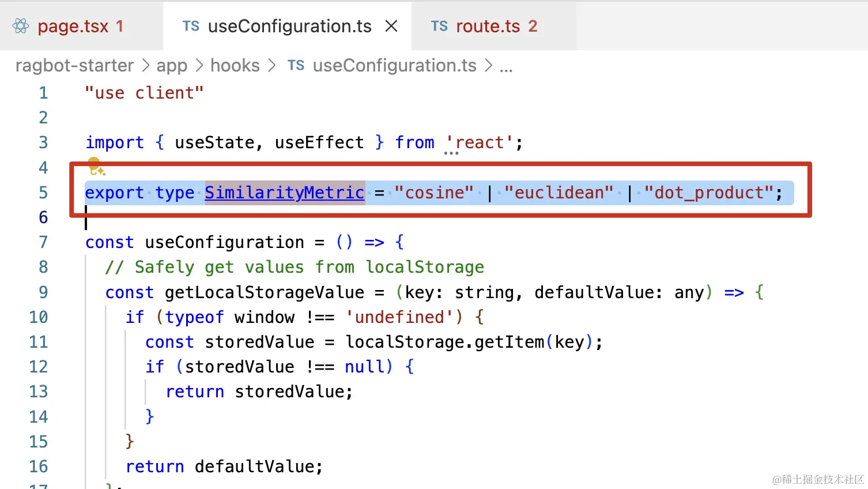Viewport: 868px width, 489px height.
Task: Click the TS icon on useConfiguration.ts tab
Action: coord(191,26)
